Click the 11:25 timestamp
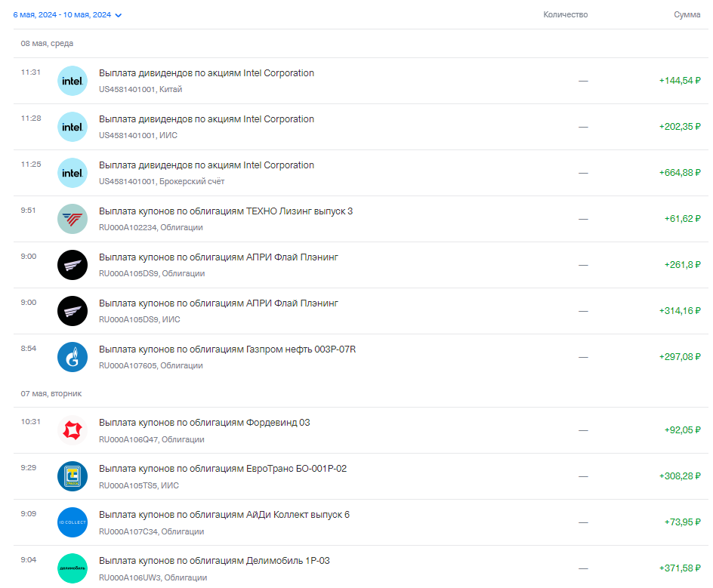Screen dimensions: 713x588 pos(30,165)
